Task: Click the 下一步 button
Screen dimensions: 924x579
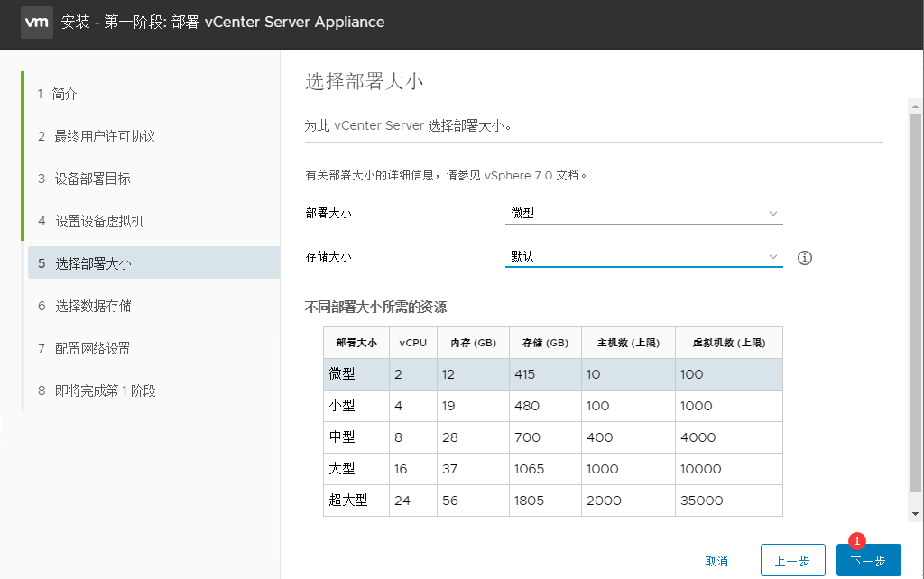Action: click(x=868, y=561)
